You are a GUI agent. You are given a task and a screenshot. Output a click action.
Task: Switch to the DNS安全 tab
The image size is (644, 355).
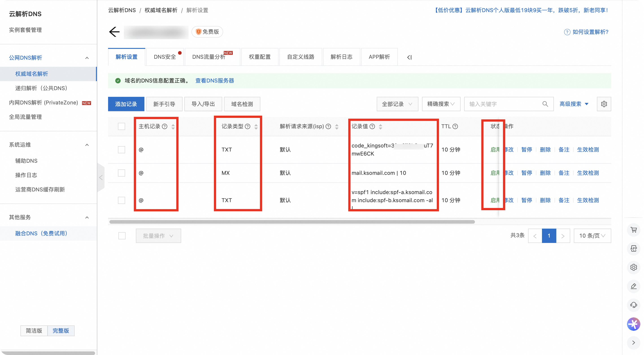click(x=165, y=57)
